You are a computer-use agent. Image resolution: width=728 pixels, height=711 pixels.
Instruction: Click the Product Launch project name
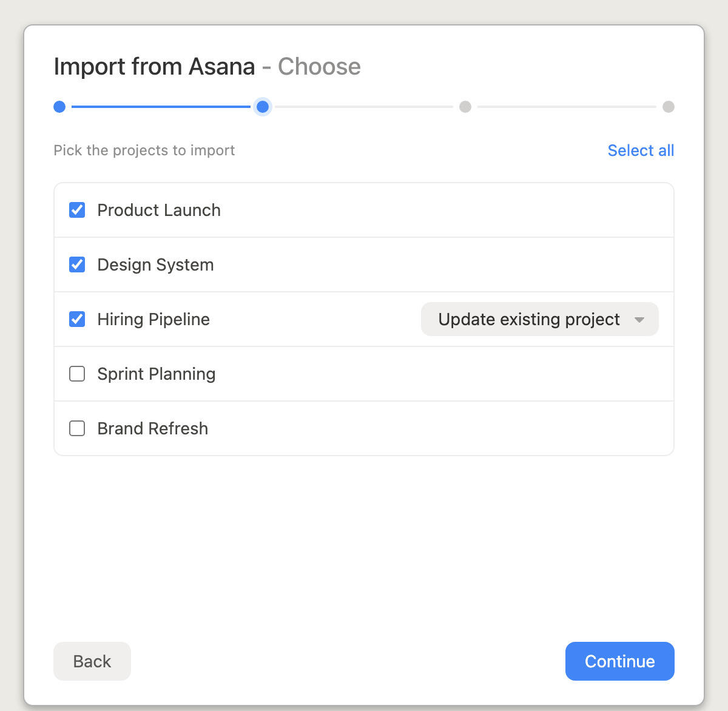[x=159, y=210]
